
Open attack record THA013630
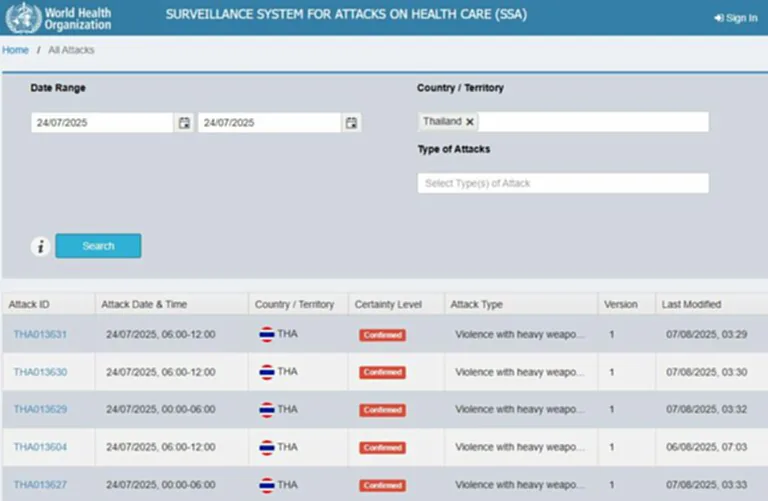40,372
